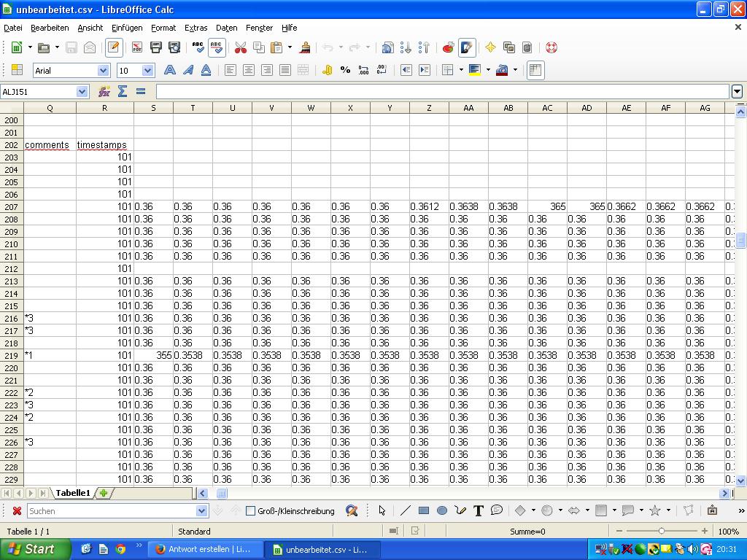
Task: Click the Percent number format icon
Action: pyautogui.click(x=345, y=71)
